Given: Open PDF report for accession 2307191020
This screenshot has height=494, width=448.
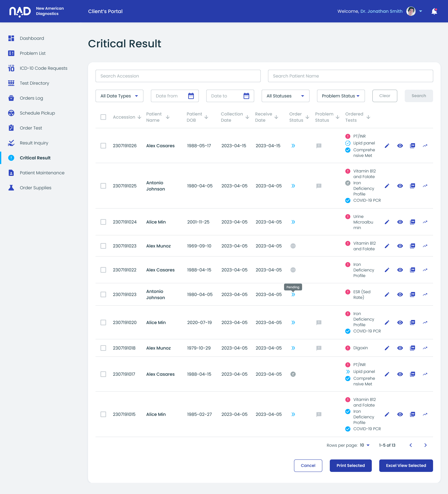Looking at the screenshot, I should pos(413,322).
